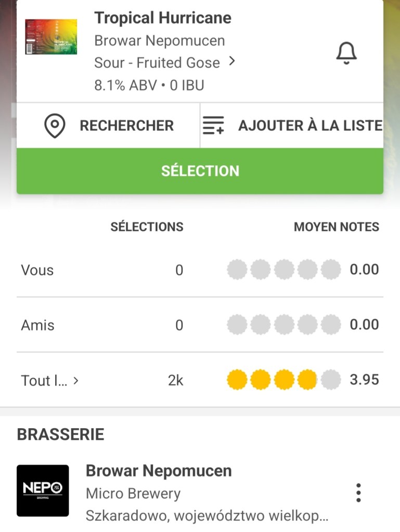
Task: Open the Tropical Hurricane label thumbnail
Action: point(51,37)
